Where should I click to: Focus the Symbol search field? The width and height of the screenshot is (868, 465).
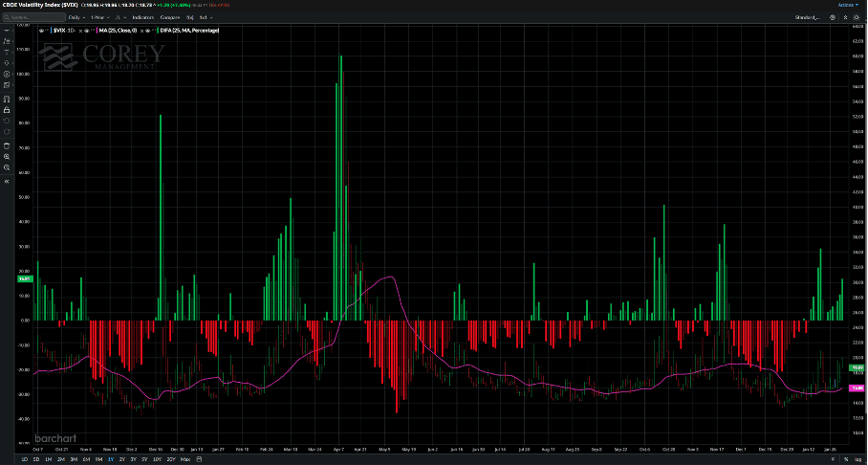33,17
